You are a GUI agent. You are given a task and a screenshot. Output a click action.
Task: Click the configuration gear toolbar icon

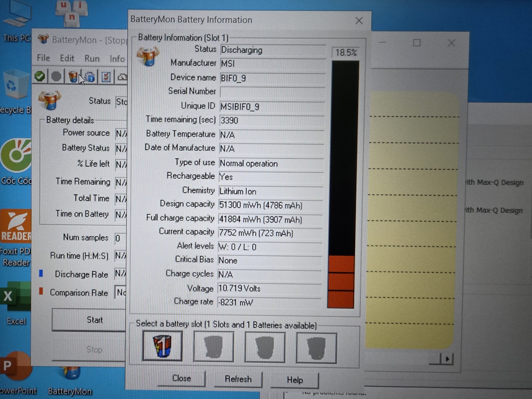tap(90, 77)
